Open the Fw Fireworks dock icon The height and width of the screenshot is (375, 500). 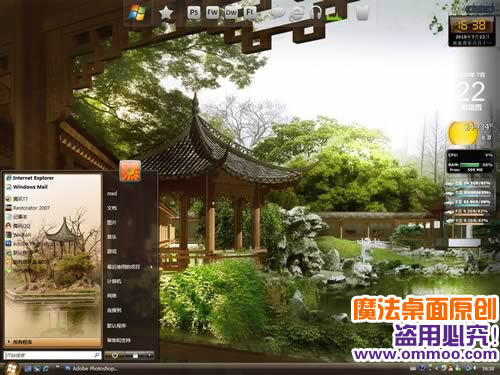point(212,13)
